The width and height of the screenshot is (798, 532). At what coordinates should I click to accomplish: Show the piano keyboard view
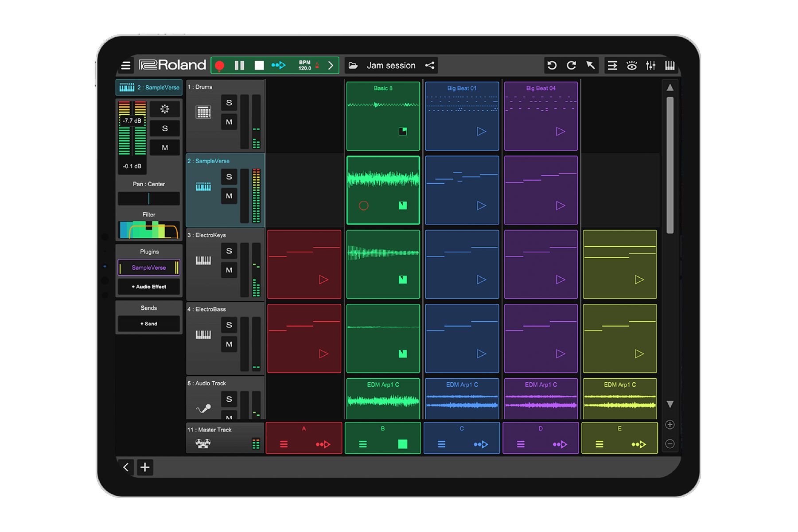[x=670, y=65]
